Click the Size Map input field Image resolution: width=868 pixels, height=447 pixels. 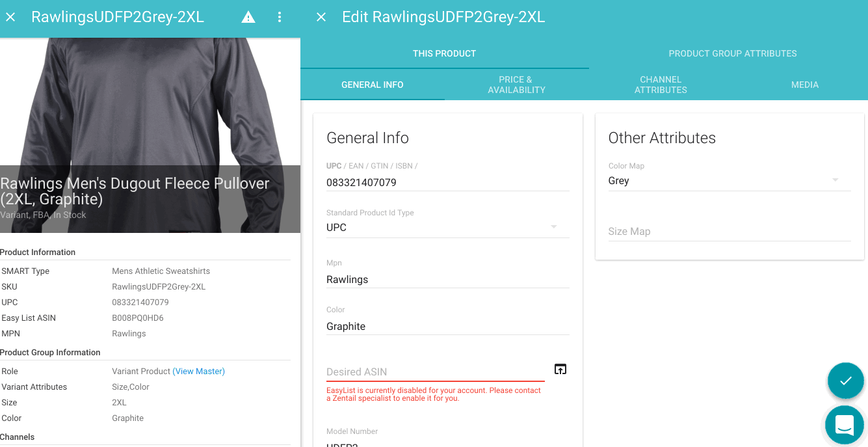(730, 231)
